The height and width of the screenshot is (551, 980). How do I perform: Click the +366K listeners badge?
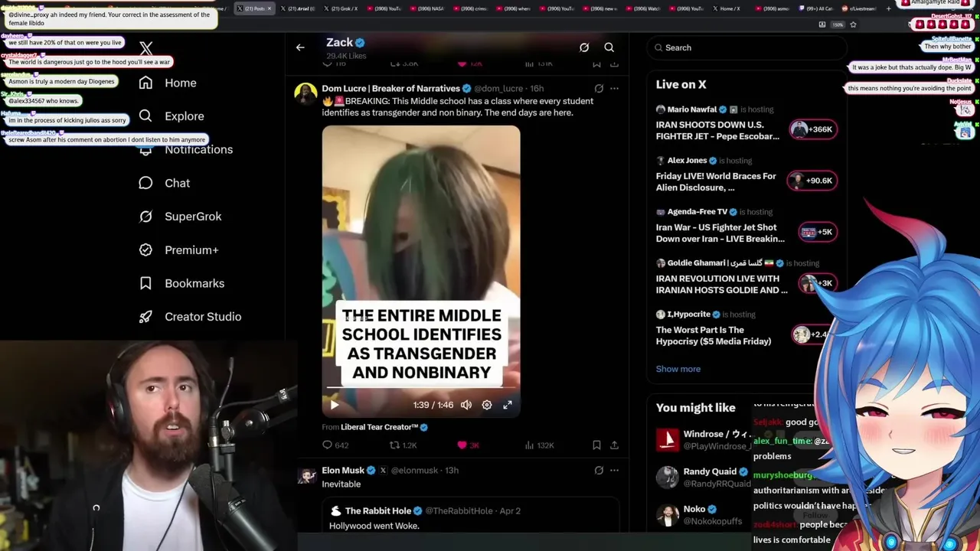(813, 129)
